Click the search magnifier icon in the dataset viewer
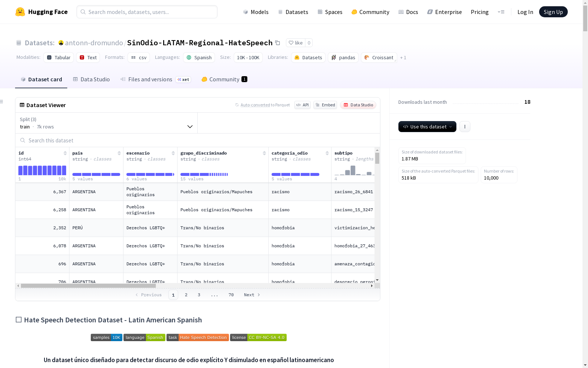Viewport: 588px width, 368px height. tap(23, 140)
